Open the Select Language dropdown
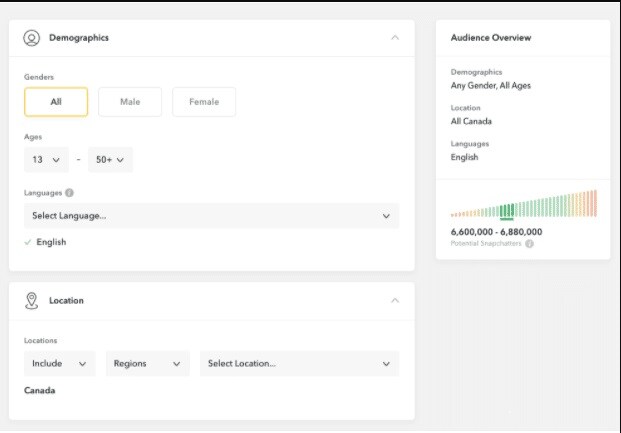The height and width of the screenshot is (433, 621). [211, 216]
